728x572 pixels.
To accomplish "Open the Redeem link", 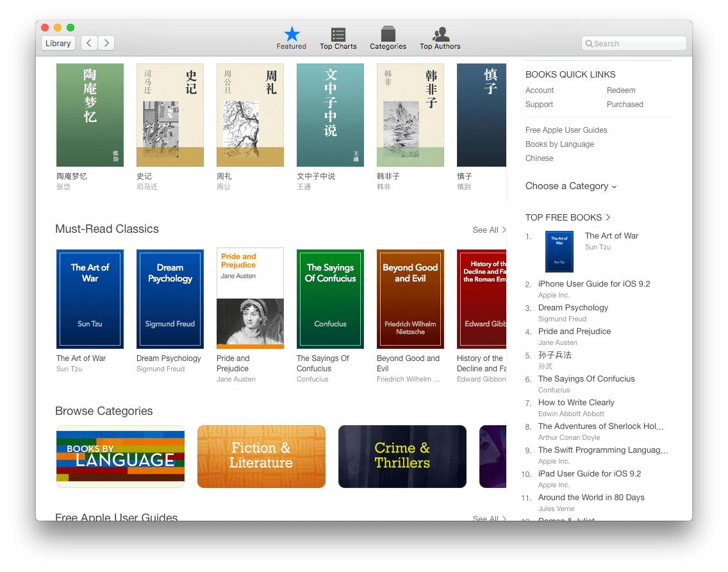I will [621, 90].
